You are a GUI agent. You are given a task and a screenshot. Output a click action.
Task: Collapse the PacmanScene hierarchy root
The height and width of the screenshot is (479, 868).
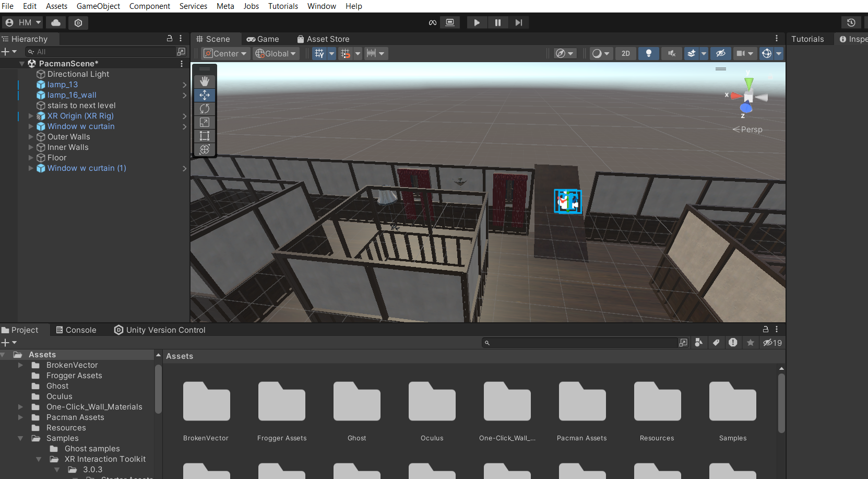22,64
